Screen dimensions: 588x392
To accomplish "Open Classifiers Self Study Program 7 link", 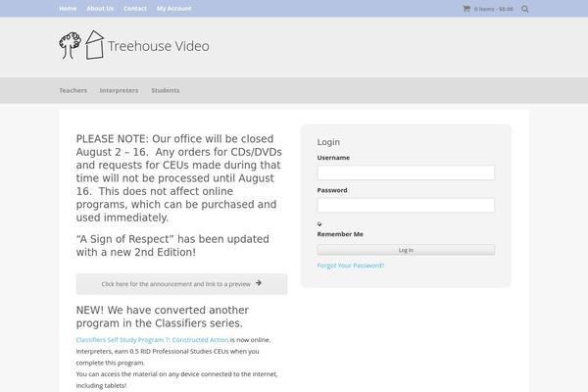I will point(152,340).
